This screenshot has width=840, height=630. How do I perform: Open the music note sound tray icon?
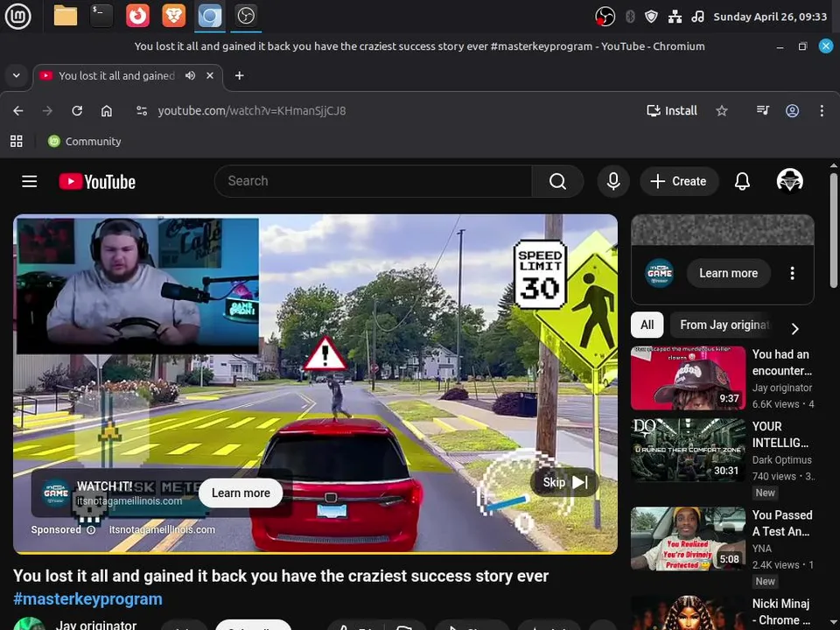coord(697,17)
